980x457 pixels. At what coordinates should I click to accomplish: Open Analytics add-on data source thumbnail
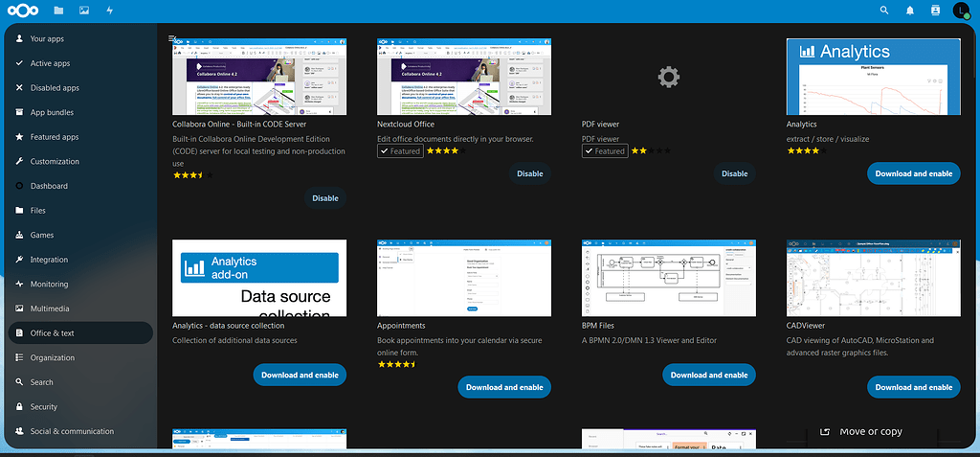coord(259,278)
